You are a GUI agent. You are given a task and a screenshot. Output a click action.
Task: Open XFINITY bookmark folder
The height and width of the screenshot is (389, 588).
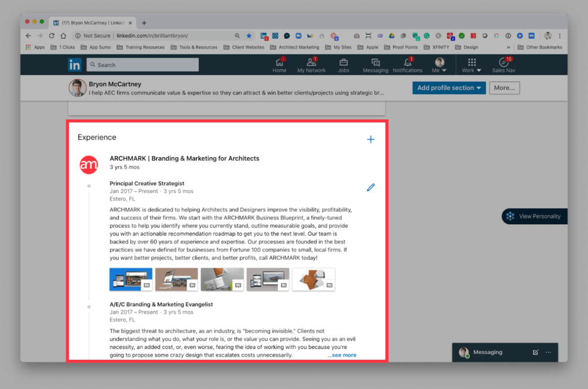(x=436, y=47)
